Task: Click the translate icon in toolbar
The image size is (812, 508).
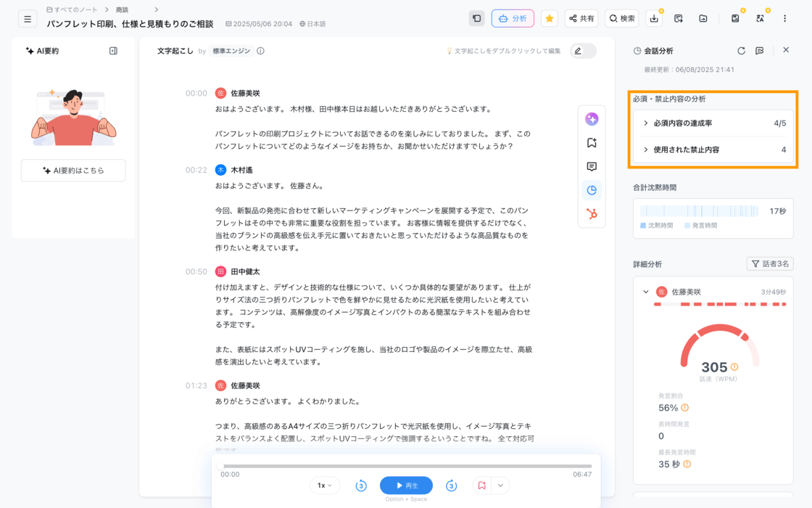Action: [760, 19]
